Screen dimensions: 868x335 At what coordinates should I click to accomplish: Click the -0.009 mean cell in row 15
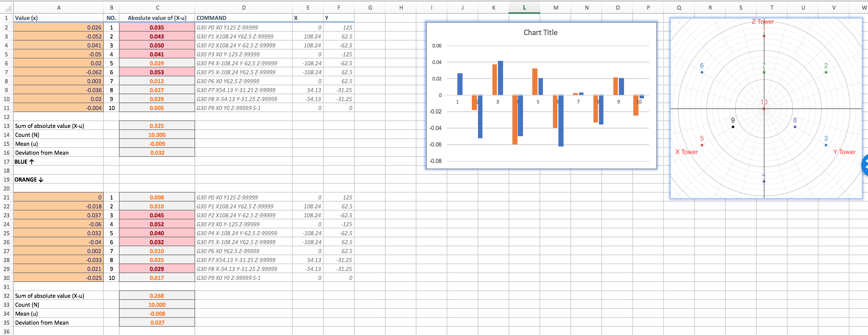coord(157,144)
